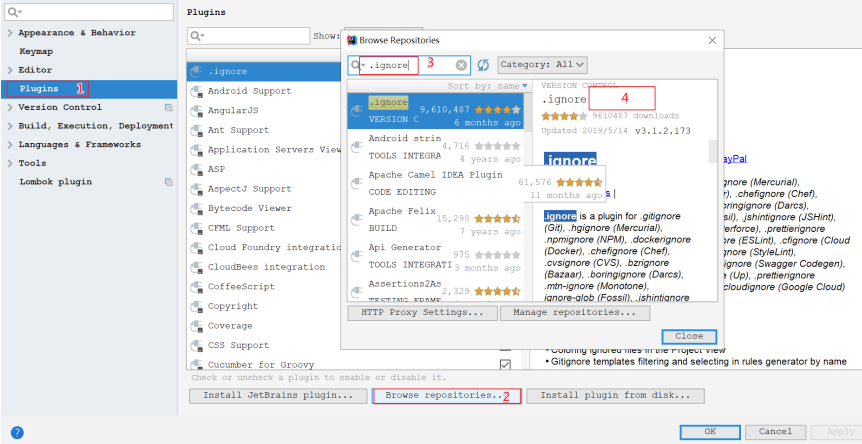Viewport: 862px width, 444px height.
Task: Open the Sort by: name dropdown
Action: pyautogui.click(x=487, y=86)
